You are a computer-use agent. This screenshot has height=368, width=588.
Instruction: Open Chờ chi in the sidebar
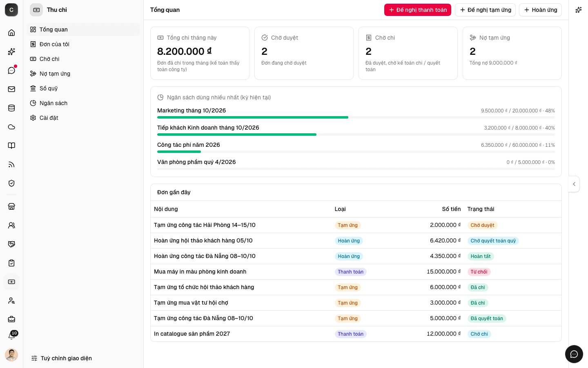coord(83,59)
